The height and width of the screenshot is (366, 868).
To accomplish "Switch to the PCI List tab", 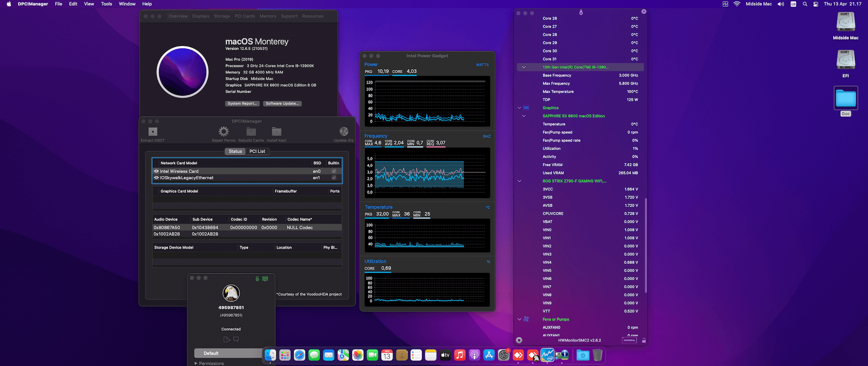I will tap(257, 151).
